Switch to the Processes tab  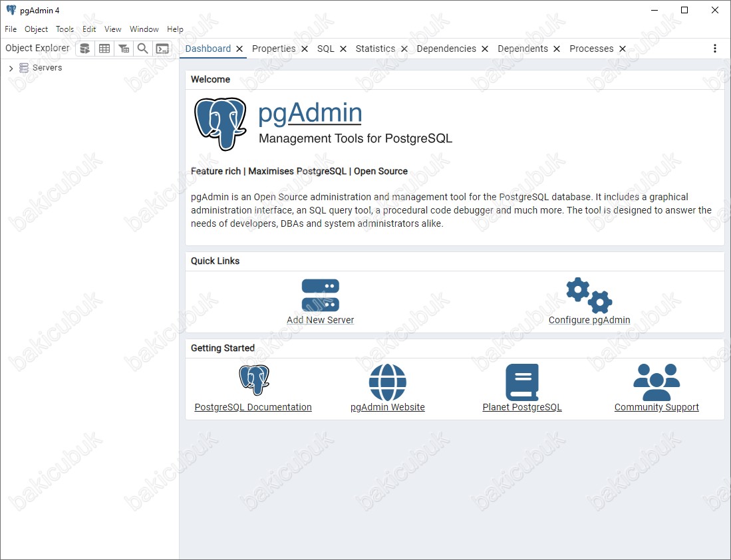coord(591,49)
